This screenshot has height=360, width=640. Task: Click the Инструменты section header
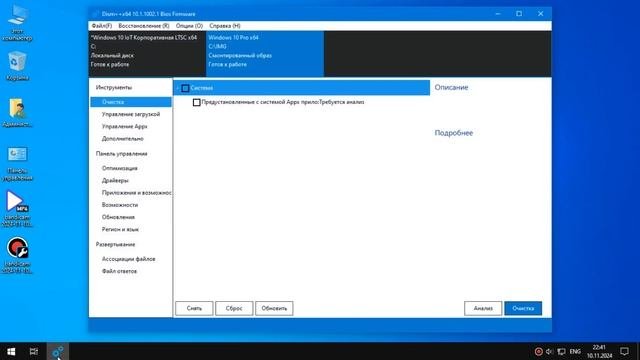pos(114,87)
